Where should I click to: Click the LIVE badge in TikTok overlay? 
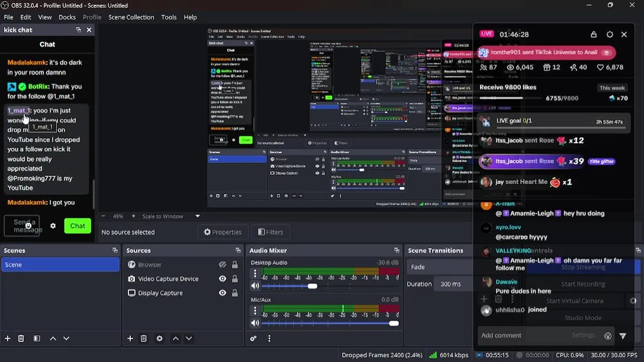(487, 34)
